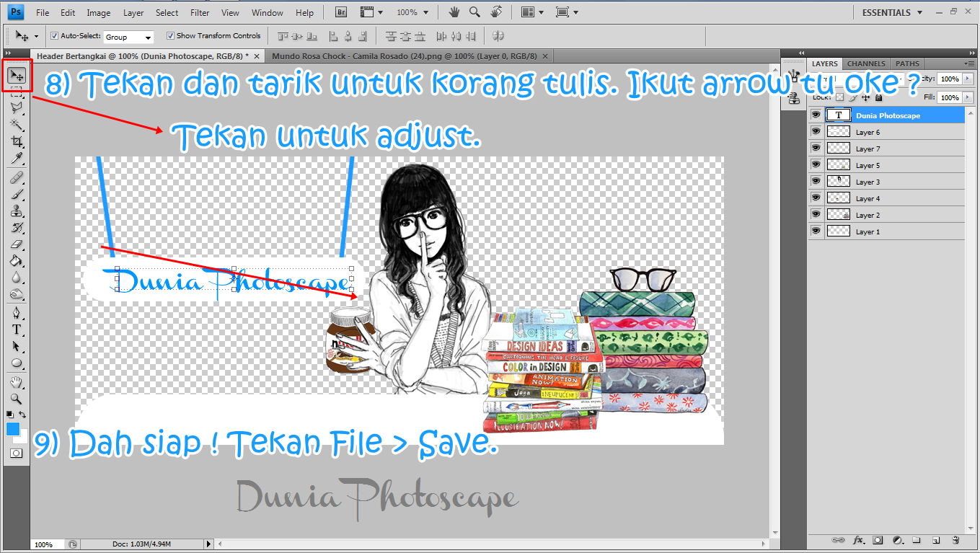980x553 pixels.
Task: Swap foreground and background colors
Action: click(24, 415)
